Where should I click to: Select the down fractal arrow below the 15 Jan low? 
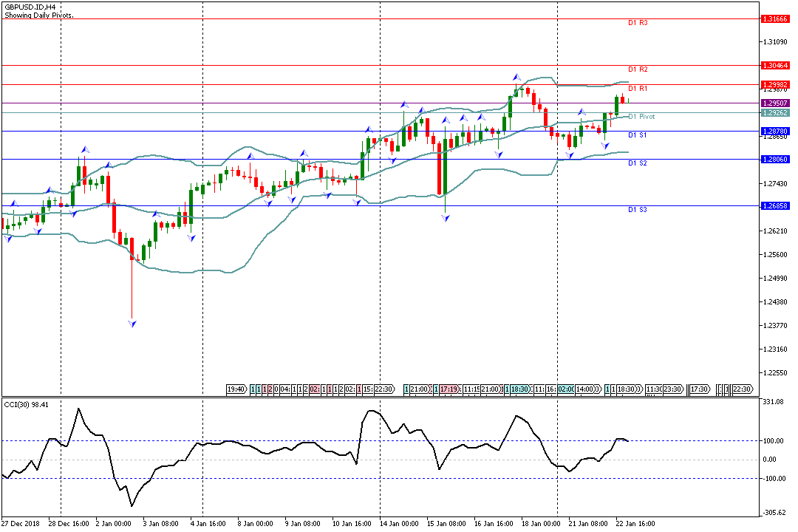coord(446,219)
